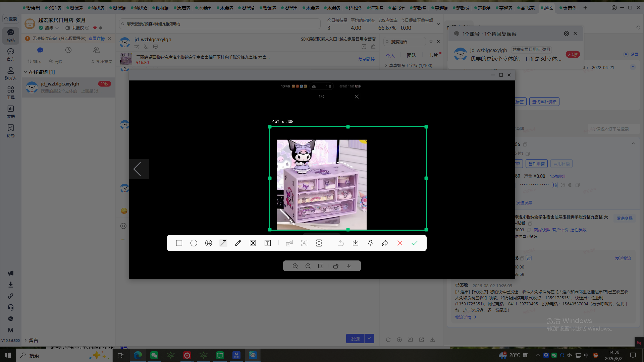Switch to the 兴连家 account tab
This screenshot has width=644, height=362.
click(53, 8)
